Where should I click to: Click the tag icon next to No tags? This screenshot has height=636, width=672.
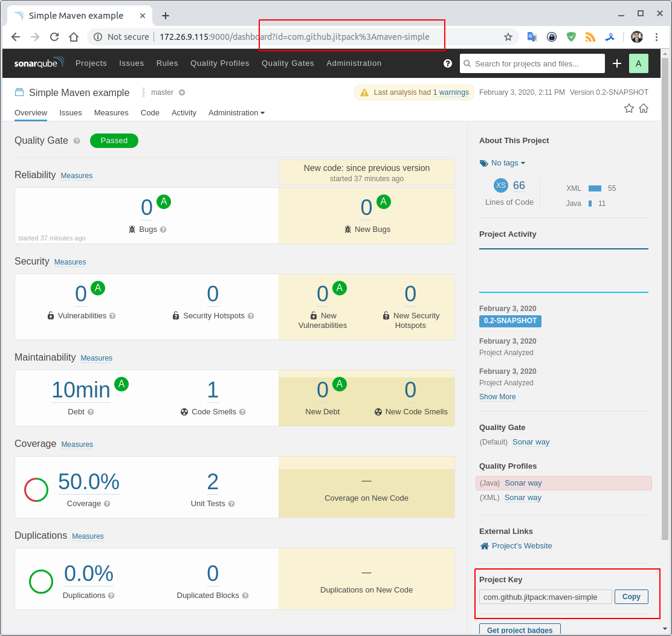coord(483,162)
